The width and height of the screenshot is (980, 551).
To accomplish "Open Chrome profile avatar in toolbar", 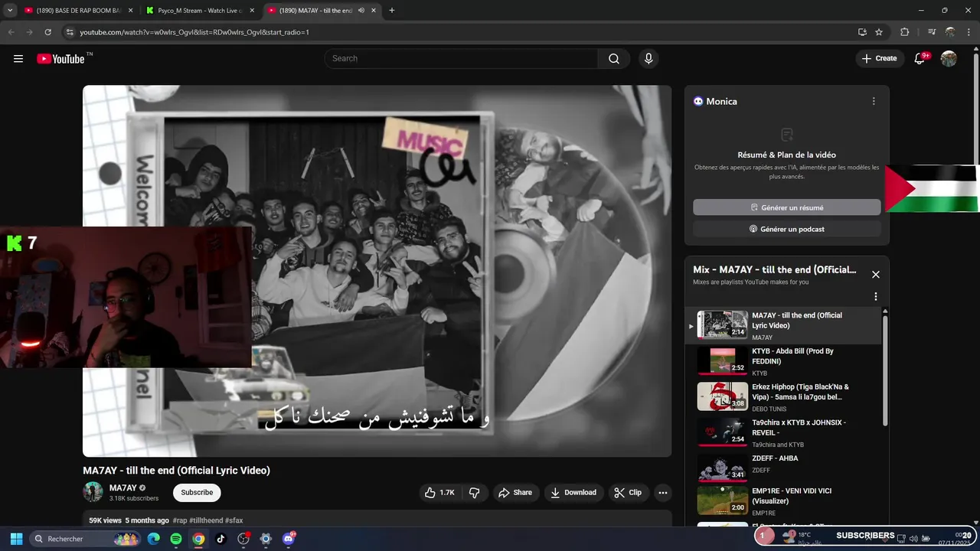I will click(950, 32).
